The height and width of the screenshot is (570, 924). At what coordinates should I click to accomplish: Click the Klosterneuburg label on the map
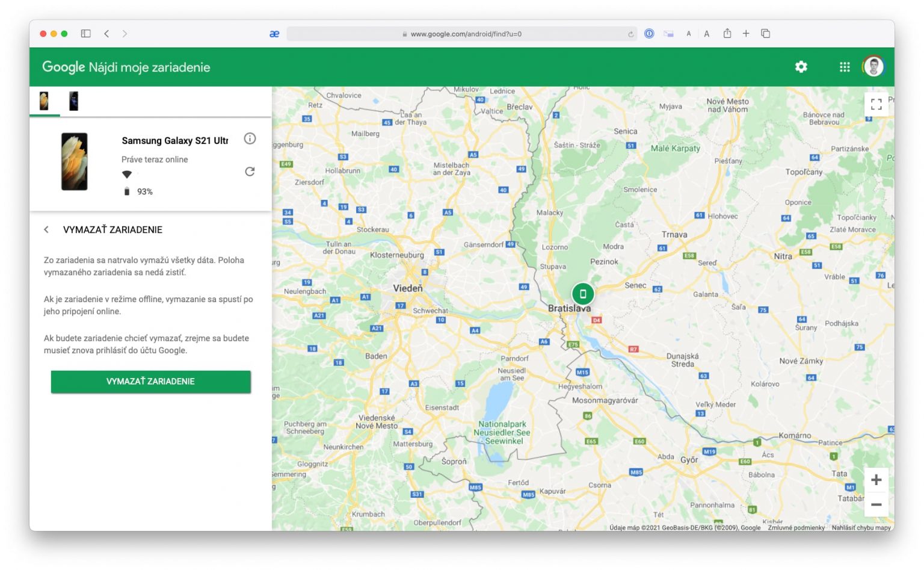tap(397, 255)
